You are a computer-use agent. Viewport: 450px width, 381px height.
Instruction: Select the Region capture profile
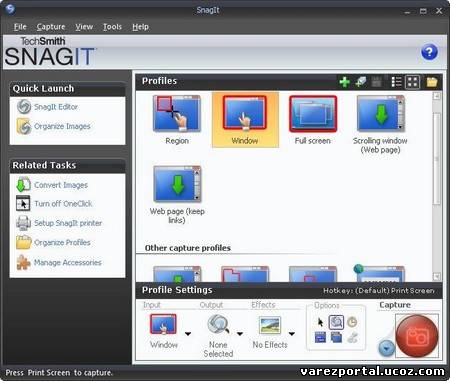coord(177,120)
